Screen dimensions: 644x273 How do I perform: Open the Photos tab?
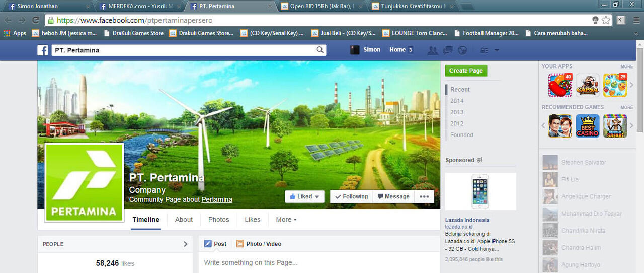(218, 220)
